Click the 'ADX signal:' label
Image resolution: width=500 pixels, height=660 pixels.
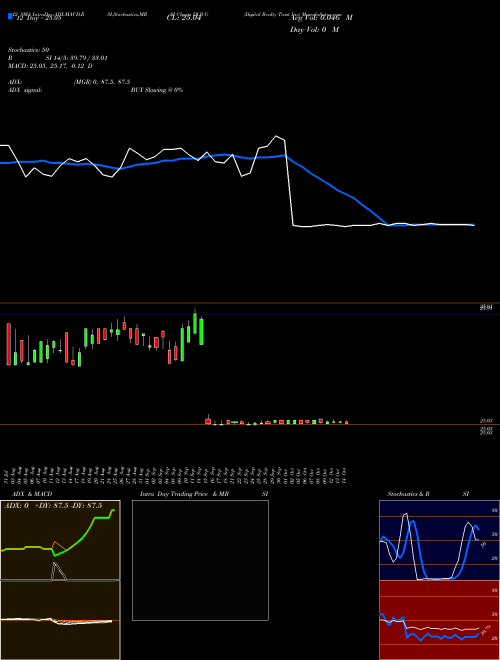[x=25, y=90]
